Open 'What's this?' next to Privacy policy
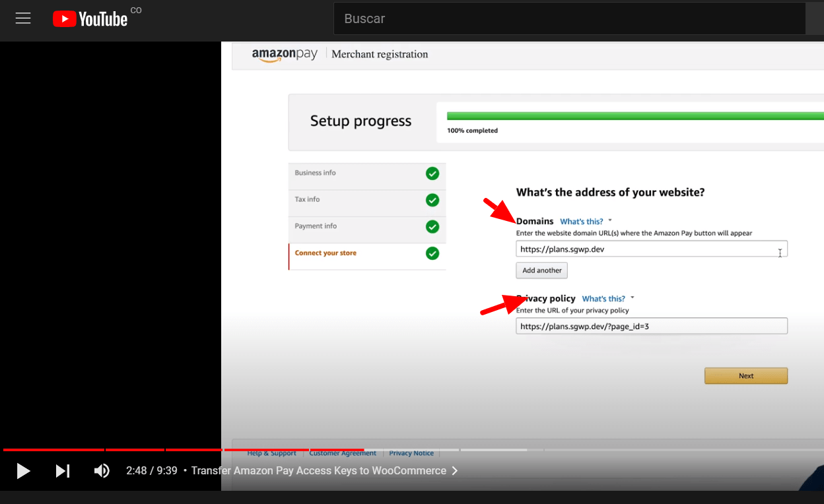The height and width of the screenshot is (504, 824). (603, 299)
